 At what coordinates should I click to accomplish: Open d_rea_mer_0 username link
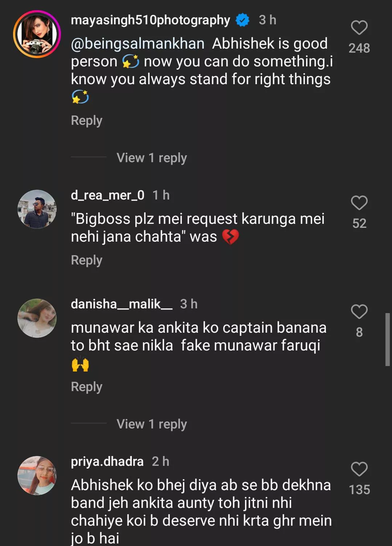pyautogui.click(x=107, y=195)
